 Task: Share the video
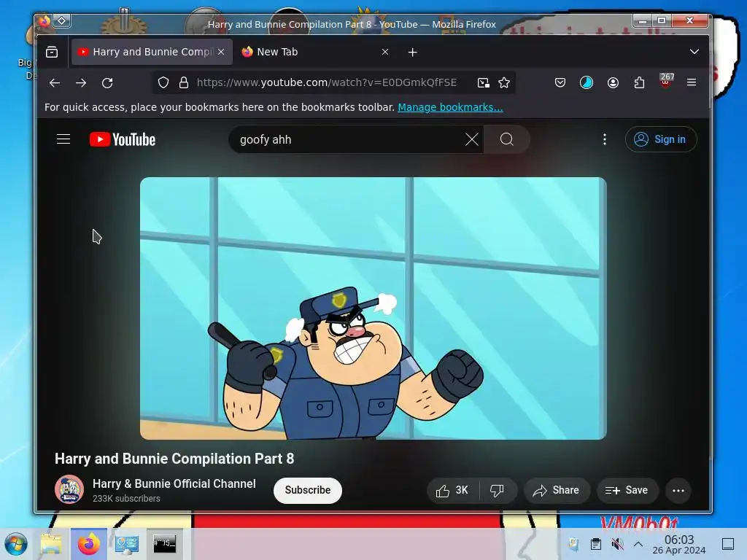point(557,491)
